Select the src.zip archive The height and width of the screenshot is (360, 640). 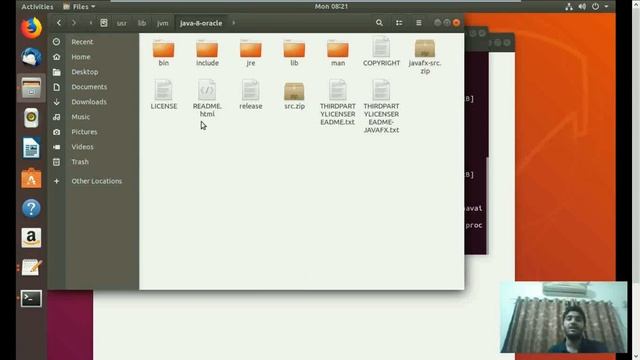coord(294,96)
